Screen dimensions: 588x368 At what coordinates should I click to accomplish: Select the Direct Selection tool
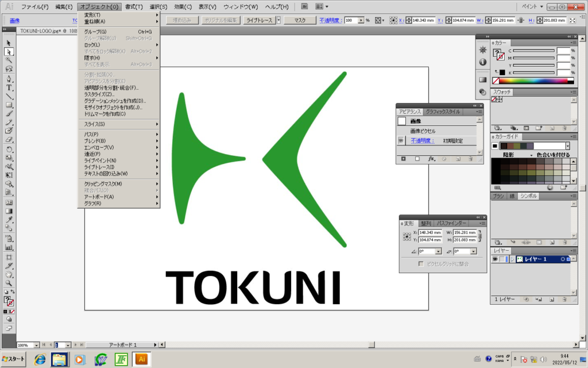[9, 52]
